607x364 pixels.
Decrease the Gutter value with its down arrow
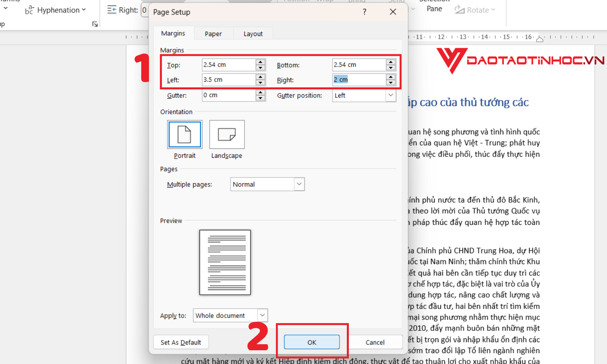(261, 98)
